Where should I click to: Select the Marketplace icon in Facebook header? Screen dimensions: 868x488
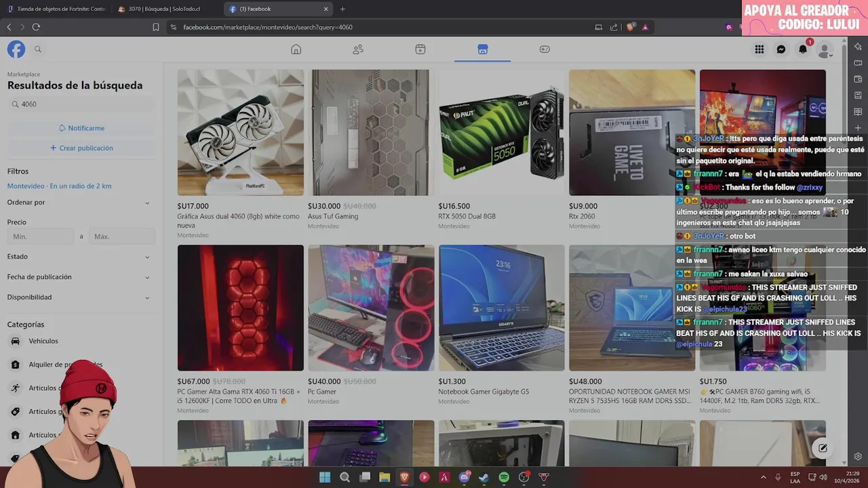click(x=483, y=49)
